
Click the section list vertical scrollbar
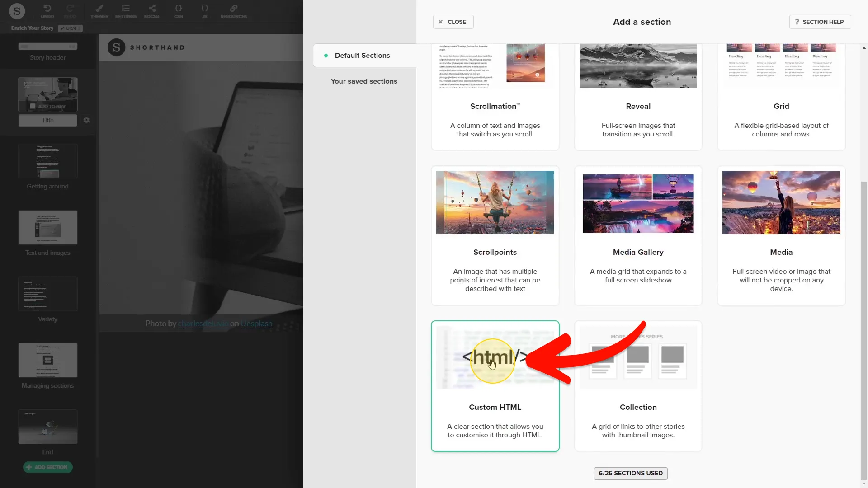point(864,330)
